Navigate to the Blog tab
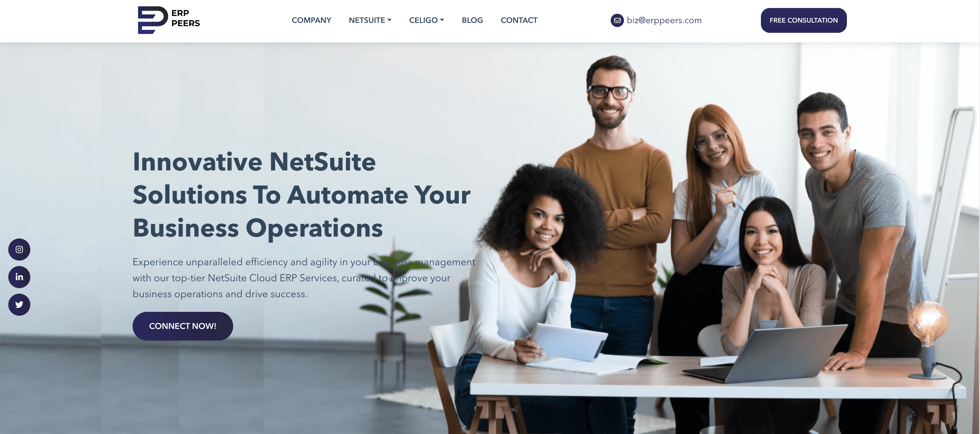980x434 pixels. (472, 21)
